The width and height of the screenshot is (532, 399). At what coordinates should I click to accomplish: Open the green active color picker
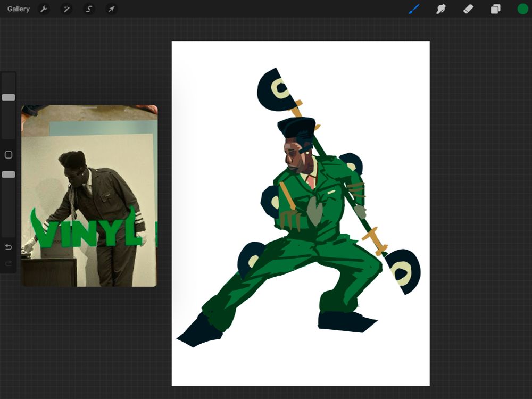coord(522,9)
